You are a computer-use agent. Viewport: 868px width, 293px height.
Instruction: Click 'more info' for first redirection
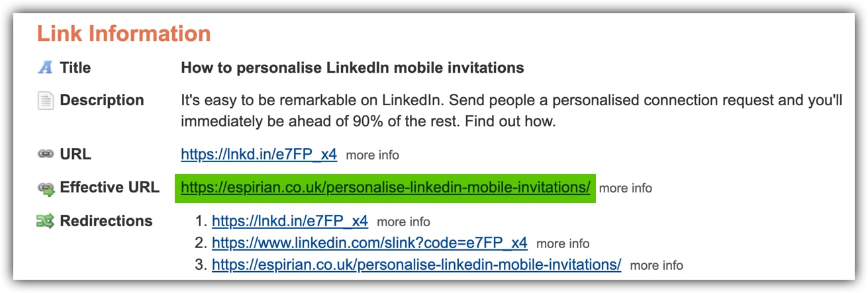coord(404,222)
